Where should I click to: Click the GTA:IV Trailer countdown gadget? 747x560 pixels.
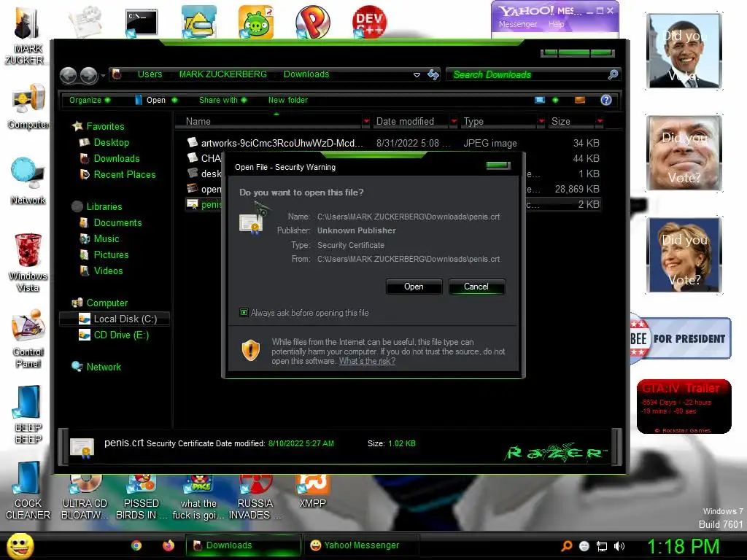coord(684,407)
